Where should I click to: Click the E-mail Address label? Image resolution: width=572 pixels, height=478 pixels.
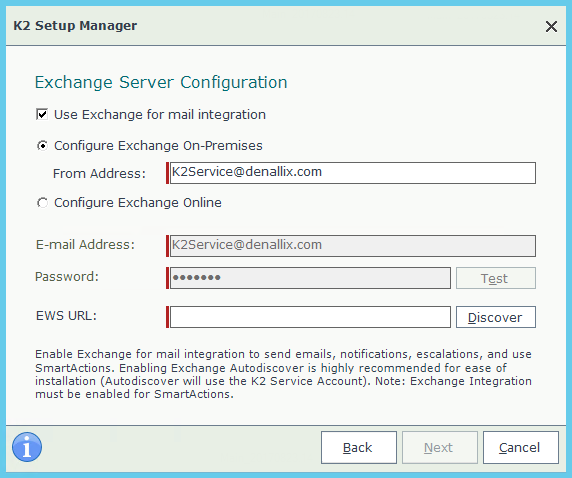coord(85,244)
